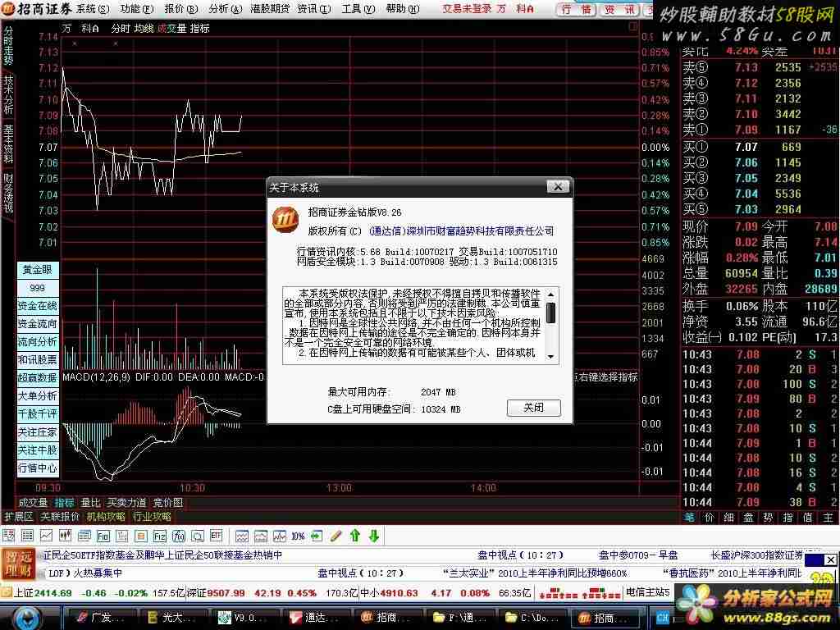Click the small icon left of 上证 in status bar

click(x=6, y=592)
